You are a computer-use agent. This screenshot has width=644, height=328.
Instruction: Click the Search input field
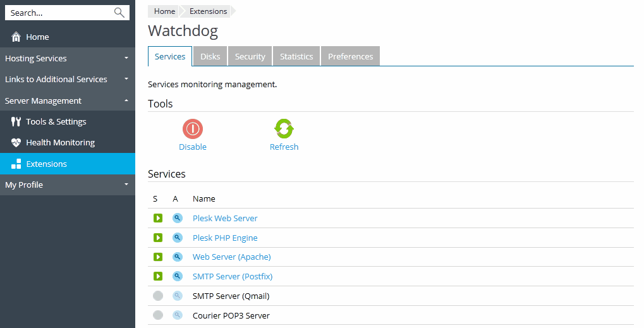click(x=60, y=13)
